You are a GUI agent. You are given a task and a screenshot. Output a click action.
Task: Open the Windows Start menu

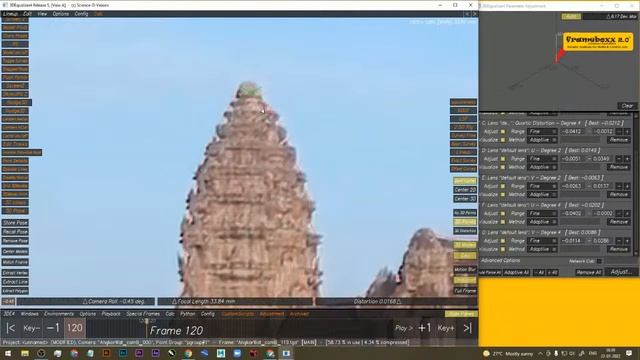click(8, 353)
